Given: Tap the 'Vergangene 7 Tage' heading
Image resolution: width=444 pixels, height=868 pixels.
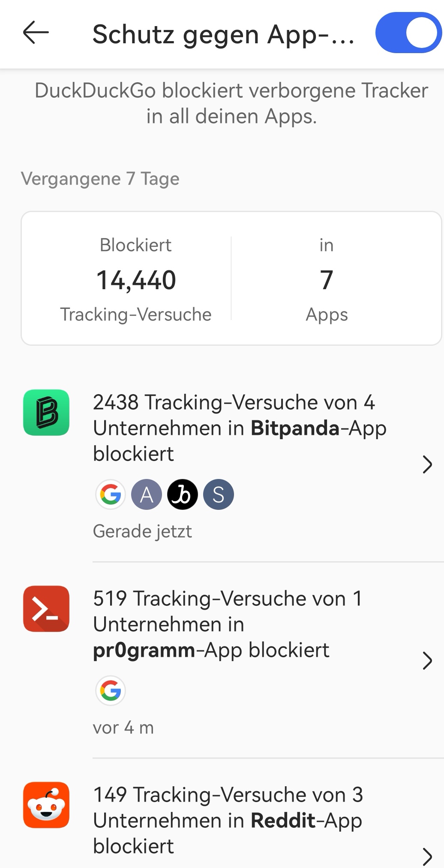Looking at the screenshot, I should (x=100, y=179).
